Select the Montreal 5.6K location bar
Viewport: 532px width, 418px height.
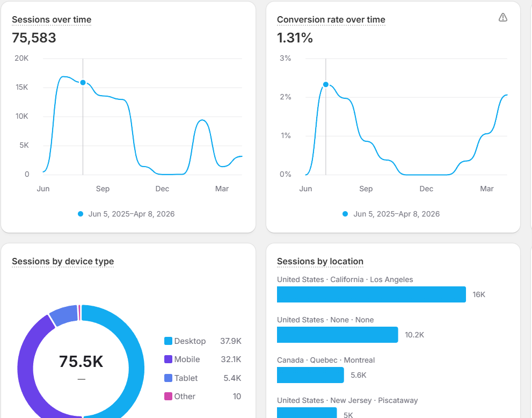(x=310, y=375)
